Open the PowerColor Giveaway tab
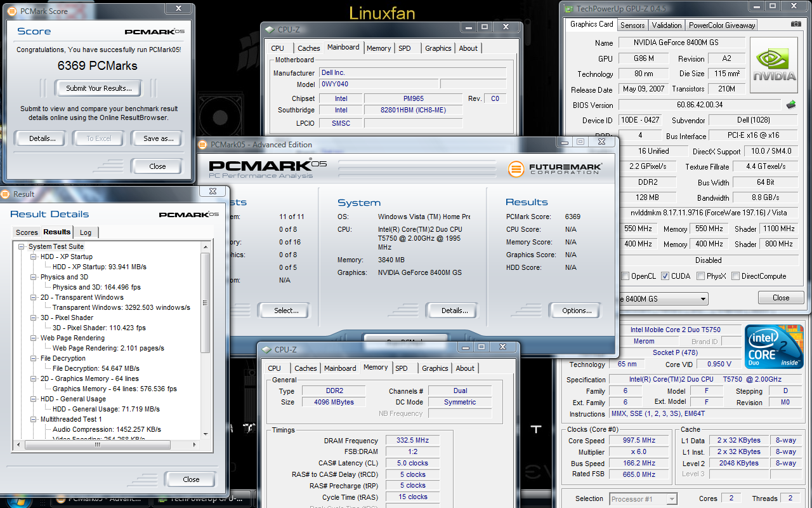Screen dimensions: 812x508 click(x=722, y=25)
